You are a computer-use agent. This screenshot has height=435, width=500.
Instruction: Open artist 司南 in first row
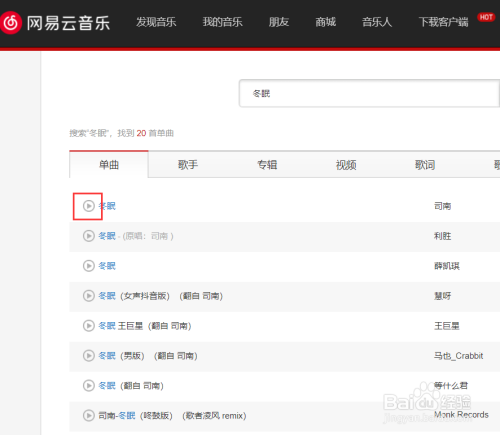(x=443, y=206)
